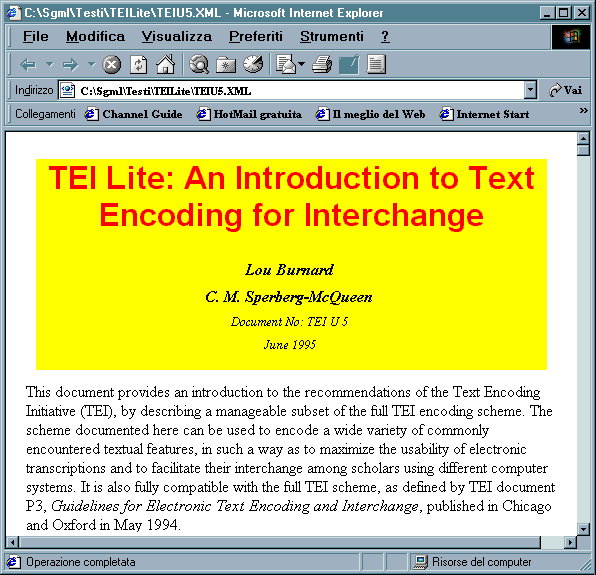The image size is (596, 575).
Task: Open the History toolbar icon
Action: tap(253, 64)
